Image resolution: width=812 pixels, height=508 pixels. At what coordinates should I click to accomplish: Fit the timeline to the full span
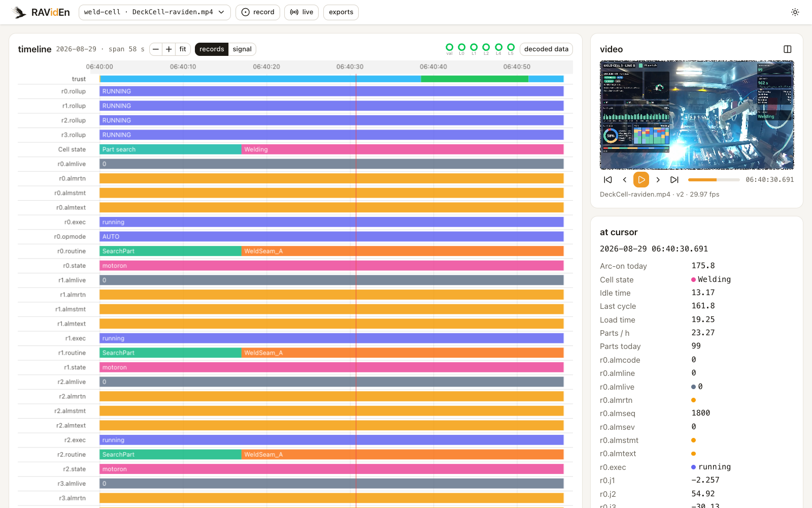tap(183, 49)
